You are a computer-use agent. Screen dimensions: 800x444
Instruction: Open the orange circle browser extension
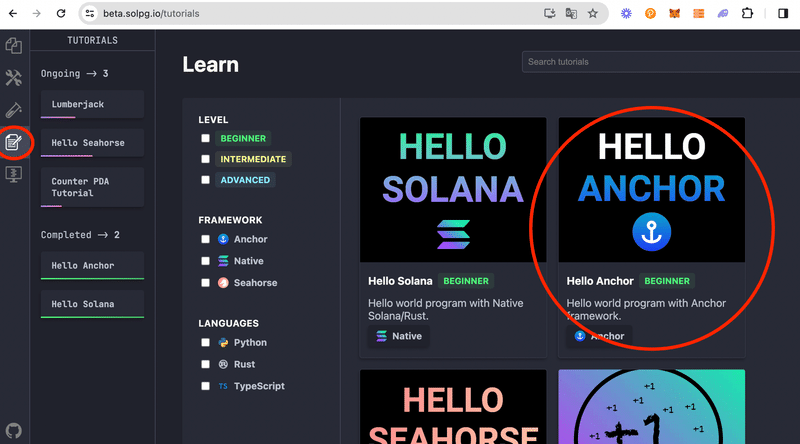[x=650, y=14]
